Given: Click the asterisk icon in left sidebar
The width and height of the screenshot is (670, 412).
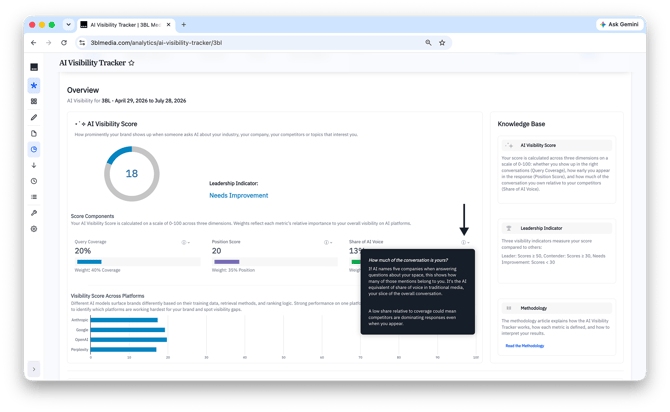Looking at the screenshot, I should [x=34, y=85].
